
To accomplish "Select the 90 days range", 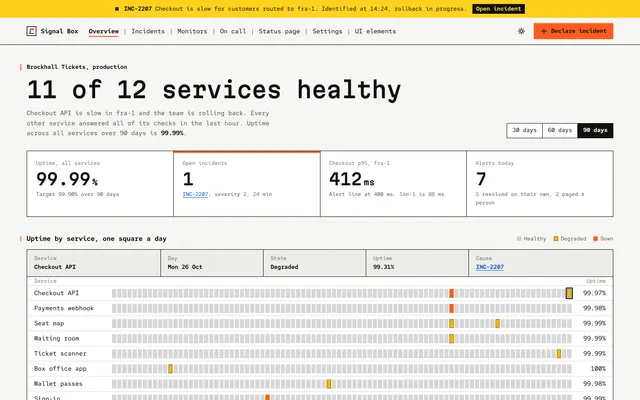I will (x=595, y=130).
